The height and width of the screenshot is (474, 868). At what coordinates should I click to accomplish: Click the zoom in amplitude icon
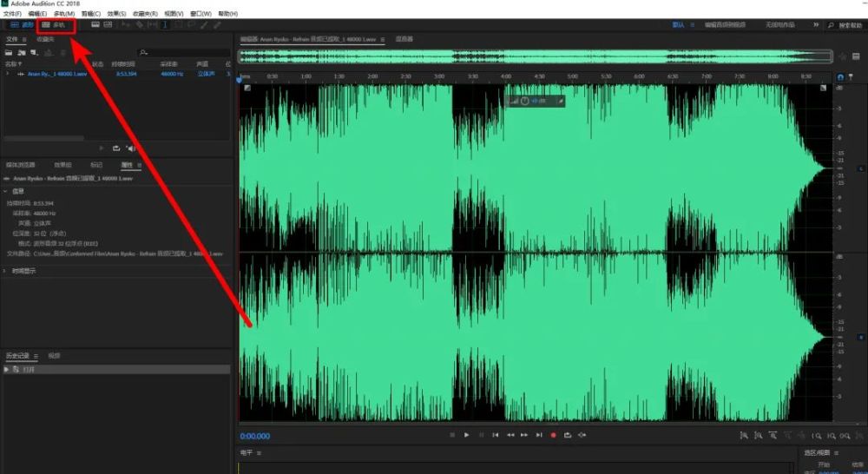(743, 435)
